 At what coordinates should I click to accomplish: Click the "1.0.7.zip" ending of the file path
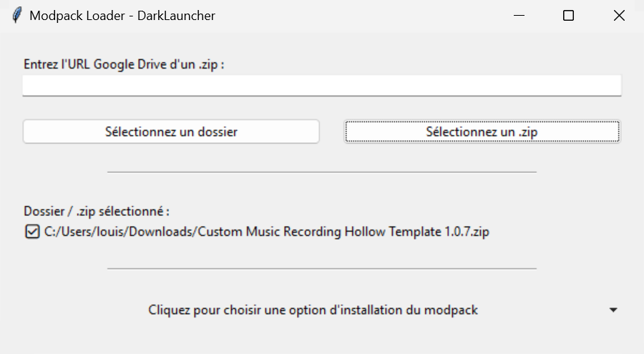pyautogui.click(x=464, y=232)
